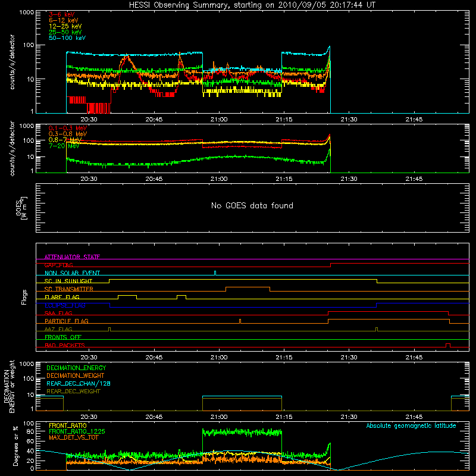Click the top plot counts/s/detector axis title

[x=12, y=62]
